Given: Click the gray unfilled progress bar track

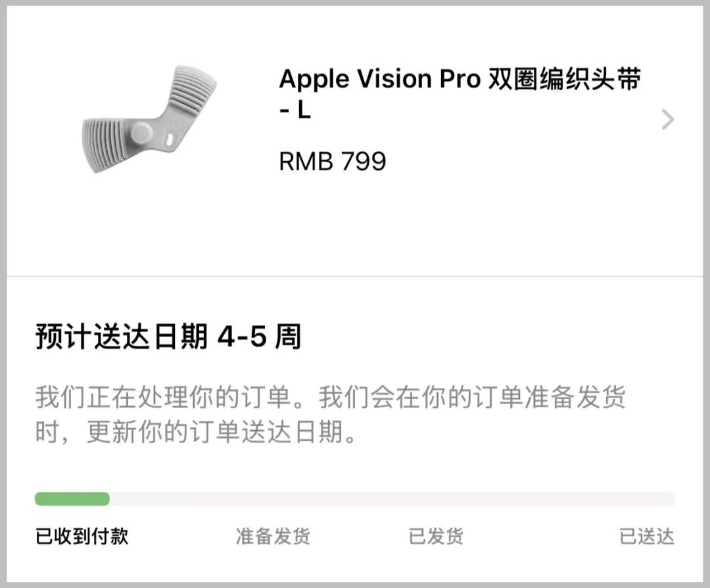Looking at the screenshot, I should click(x=394, y=499).
